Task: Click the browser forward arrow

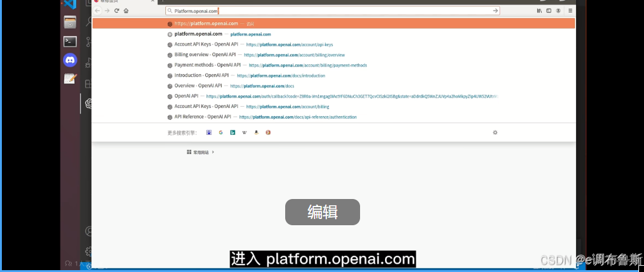Action: (x=107, y=11)
